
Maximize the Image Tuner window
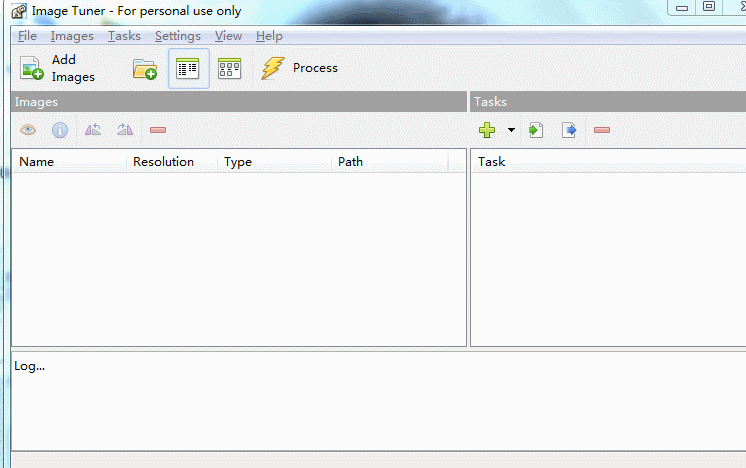pyautogui.click(x=709, y=7)
